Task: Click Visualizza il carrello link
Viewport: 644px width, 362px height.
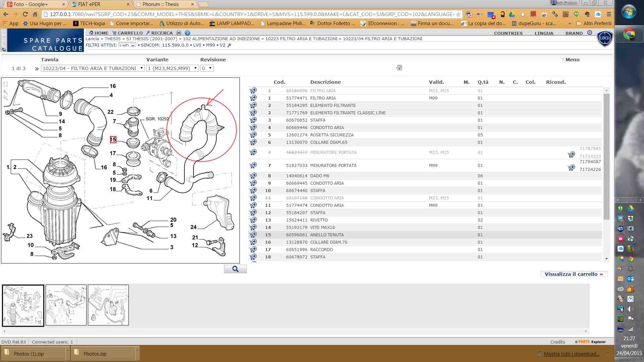Action: (574, 274)
